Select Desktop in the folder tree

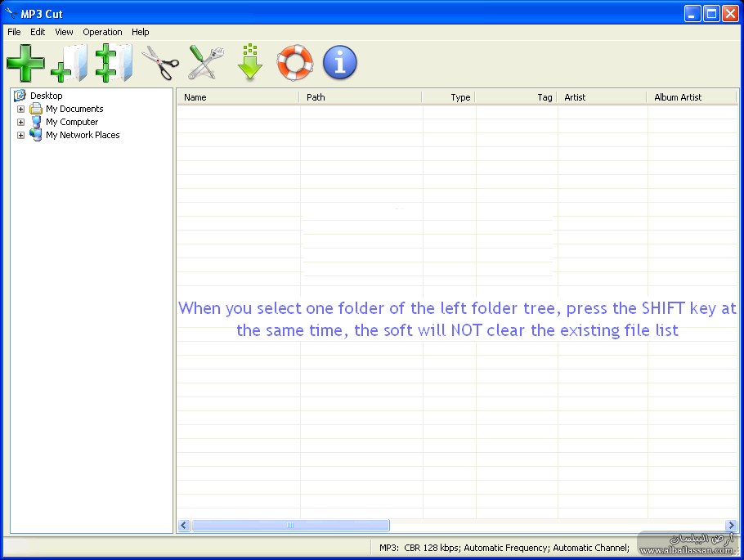[46, 96]
